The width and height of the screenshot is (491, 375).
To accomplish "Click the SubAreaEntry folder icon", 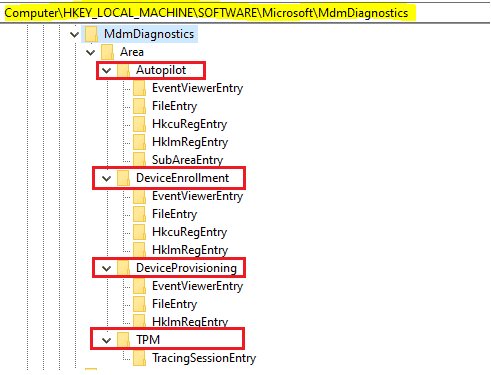I will pyautogui.click(x=139, y=159).
